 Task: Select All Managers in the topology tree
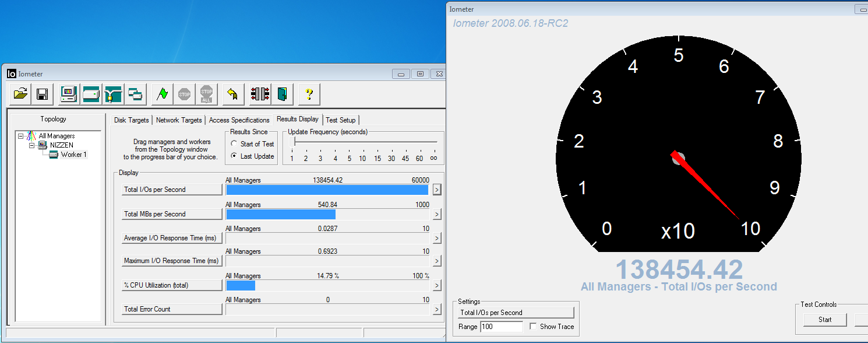[x=57, y=136]
